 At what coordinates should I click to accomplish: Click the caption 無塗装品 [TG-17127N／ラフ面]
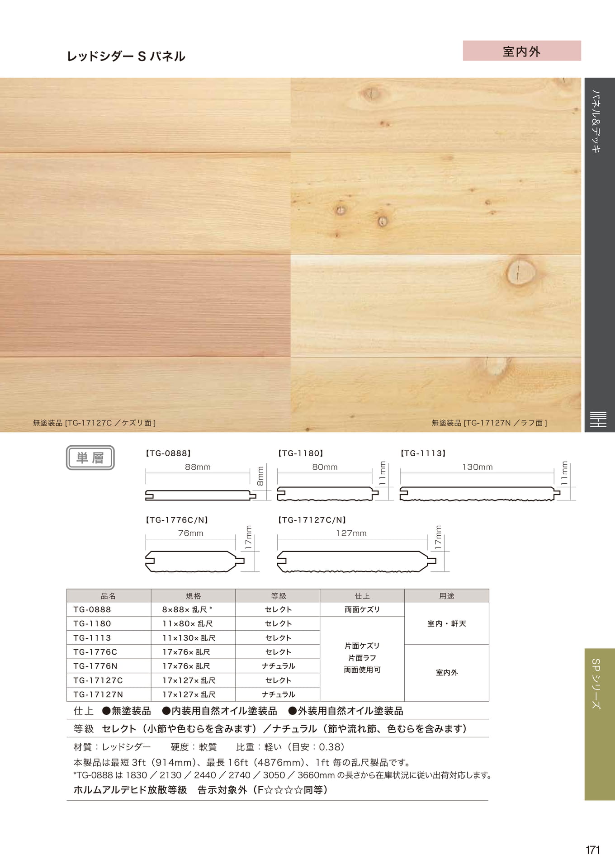click(x=489, y=423)
